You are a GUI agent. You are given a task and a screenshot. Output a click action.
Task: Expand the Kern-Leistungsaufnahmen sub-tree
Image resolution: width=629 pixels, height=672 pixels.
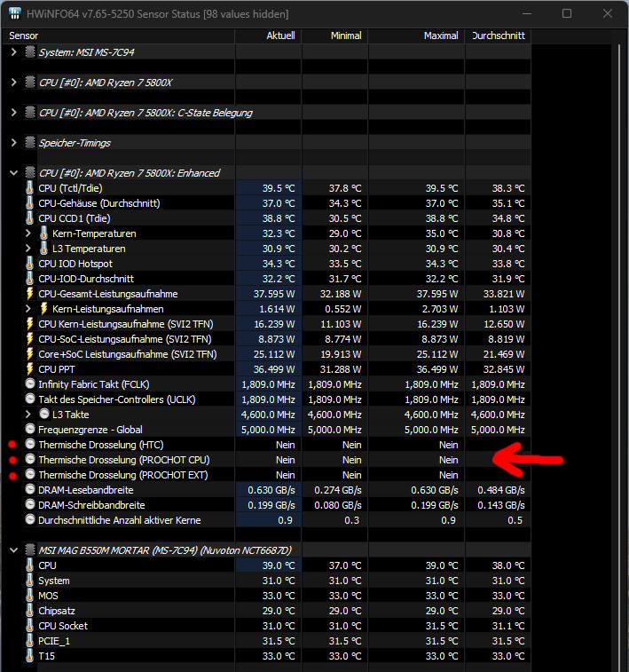[x=28, y=309]
